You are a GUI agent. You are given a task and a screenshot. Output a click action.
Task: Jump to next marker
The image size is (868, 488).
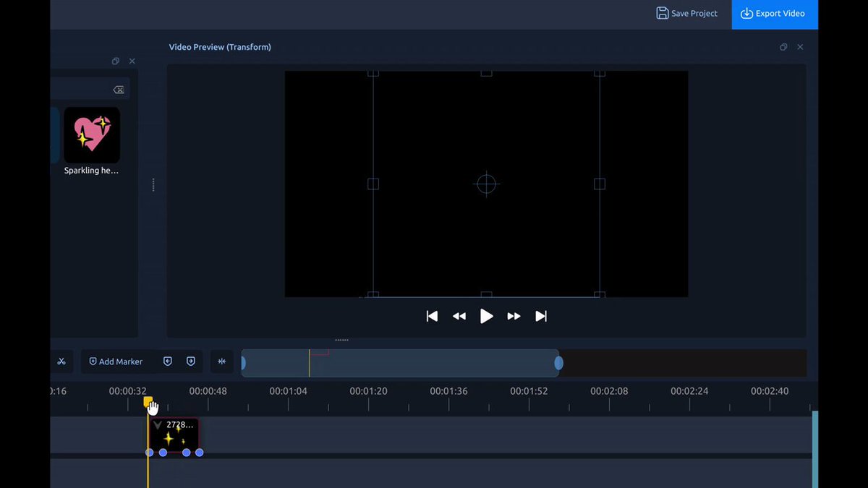pos(191,361)
